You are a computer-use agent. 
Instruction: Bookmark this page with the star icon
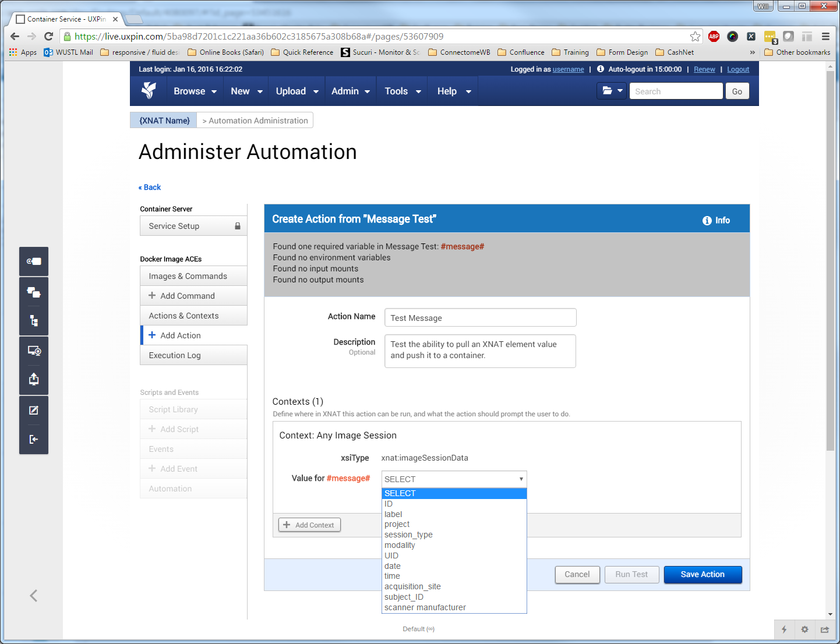click(x=695, y=37)
